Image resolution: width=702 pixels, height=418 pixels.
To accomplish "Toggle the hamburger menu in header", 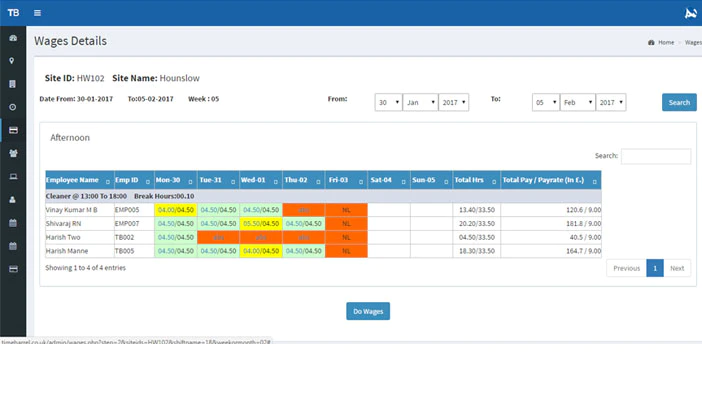I will pyautogui.click(x=38, y=13).
